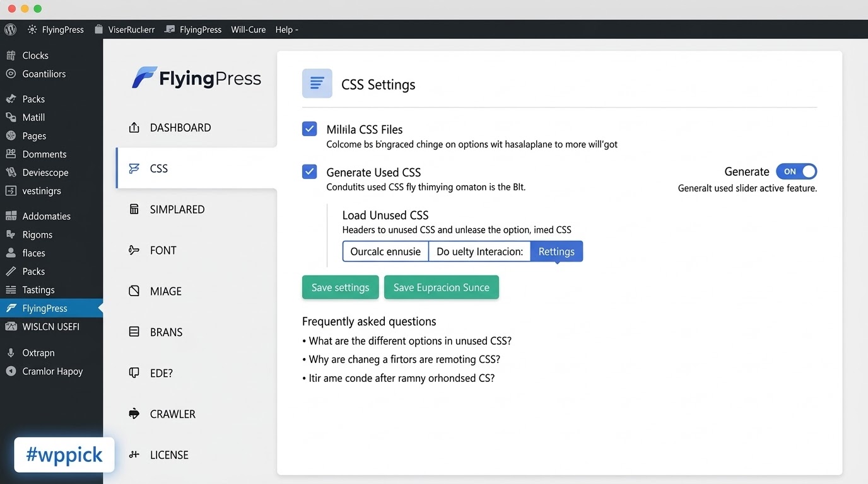
Task: Click the BRANS icon in plugin menu
Action: [x=134, y=331]
